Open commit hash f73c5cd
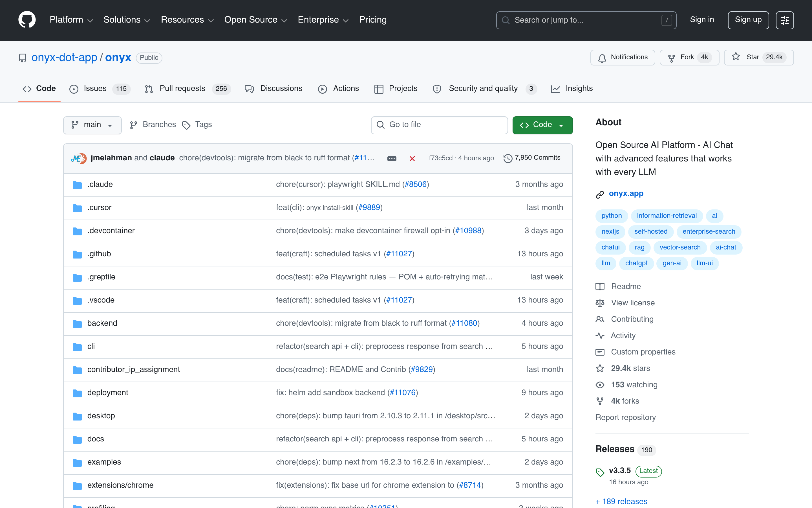The image size is (812, 508). pyautogui.click(x=441, y=158)
